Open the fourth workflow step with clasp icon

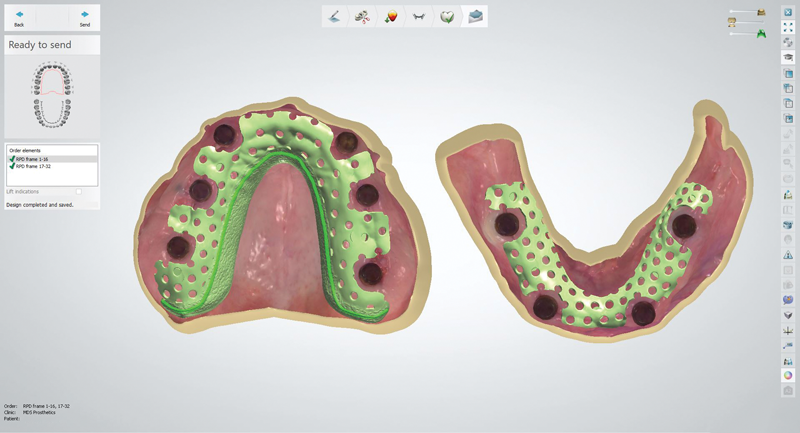(x=419, y=16)
